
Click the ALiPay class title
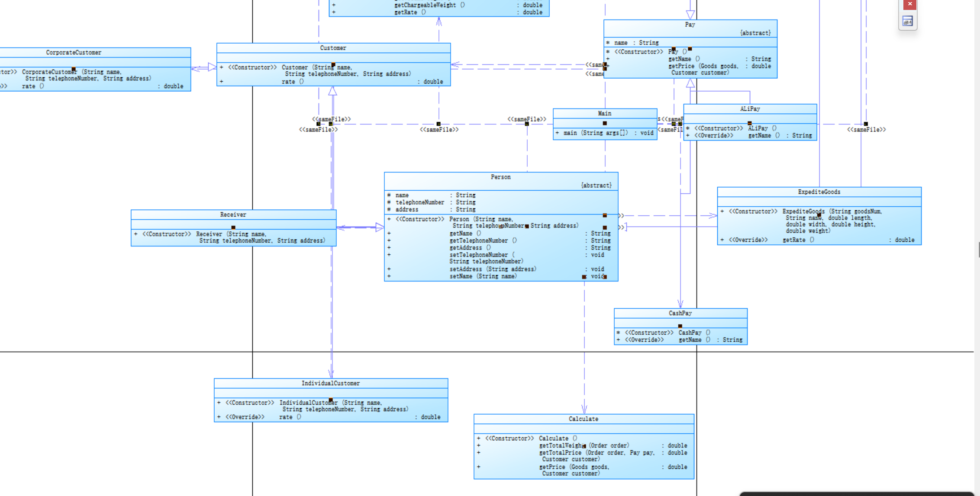pyautogui.click(x=750, y=109)
